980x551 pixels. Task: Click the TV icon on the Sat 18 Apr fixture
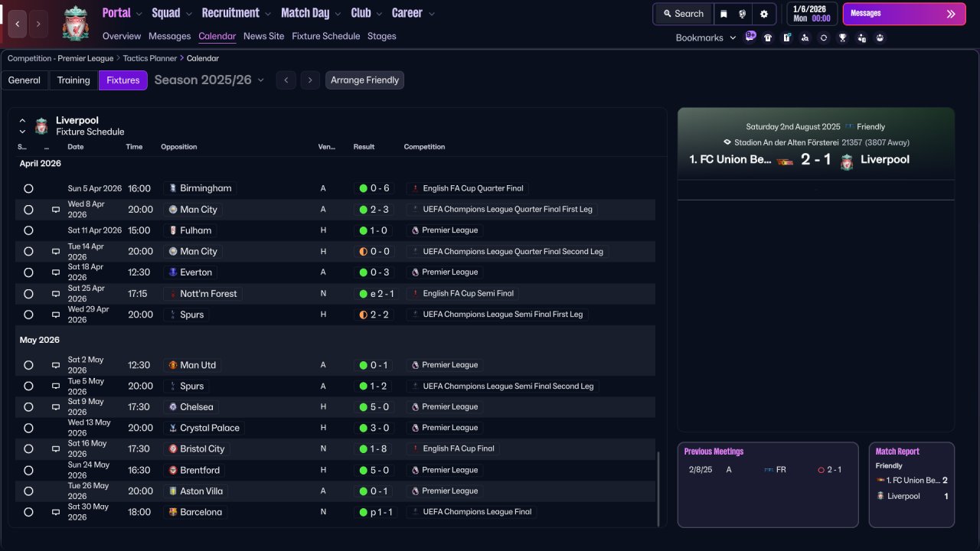pos(56,272)
